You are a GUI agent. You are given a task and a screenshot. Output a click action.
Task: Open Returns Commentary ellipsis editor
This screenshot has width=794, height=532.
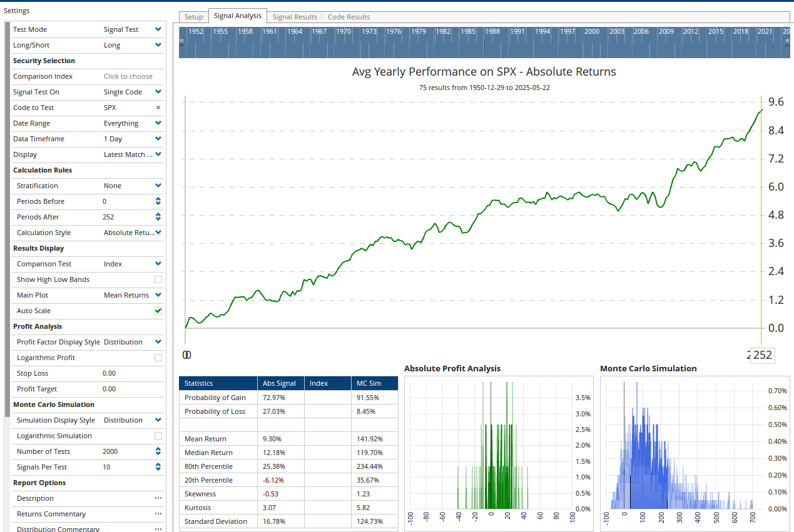point(158,514)
